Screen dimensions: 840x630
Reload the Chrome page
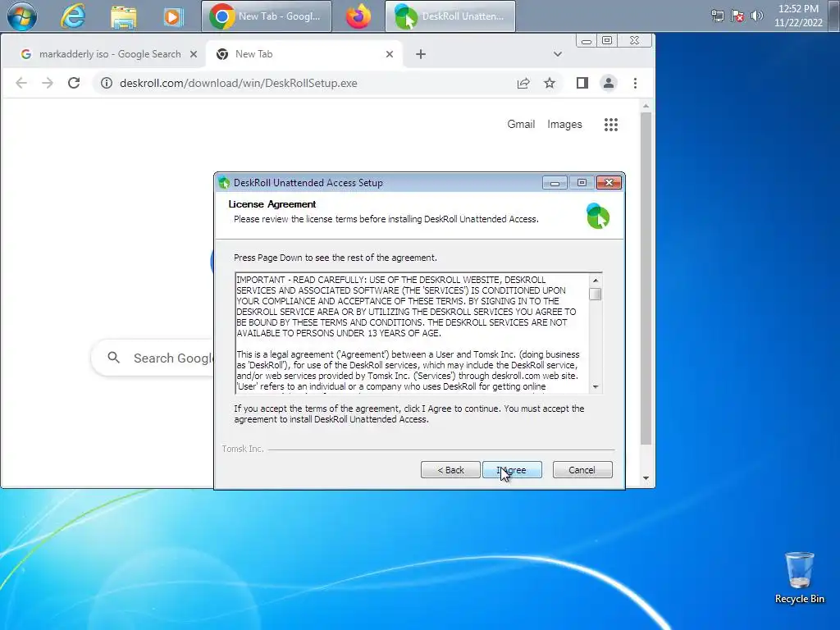pos(74,83)
